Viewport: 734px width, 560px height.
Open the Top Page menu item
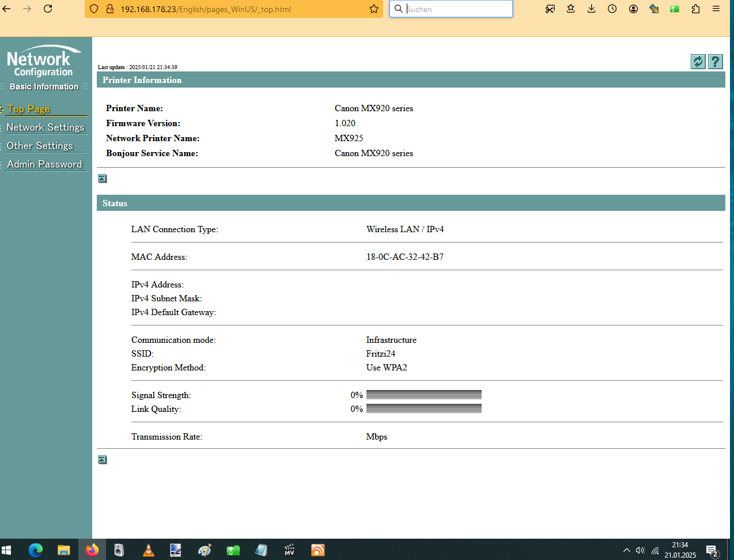click(x=29, y=109)
